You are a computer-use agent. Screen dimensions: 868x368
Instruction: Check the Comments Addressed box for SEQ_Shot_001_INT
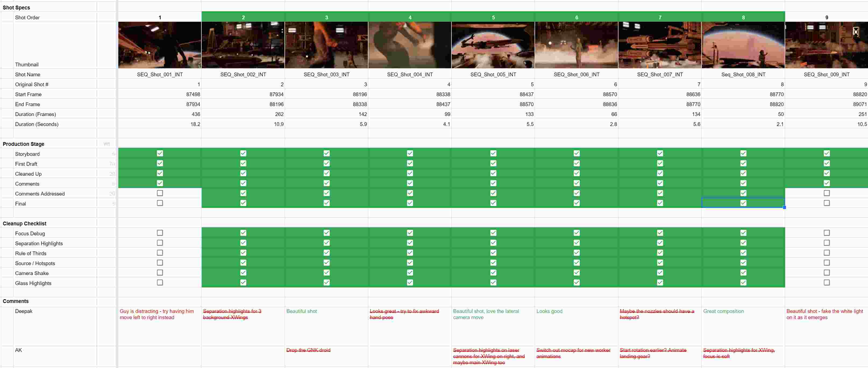coord(159,193)
